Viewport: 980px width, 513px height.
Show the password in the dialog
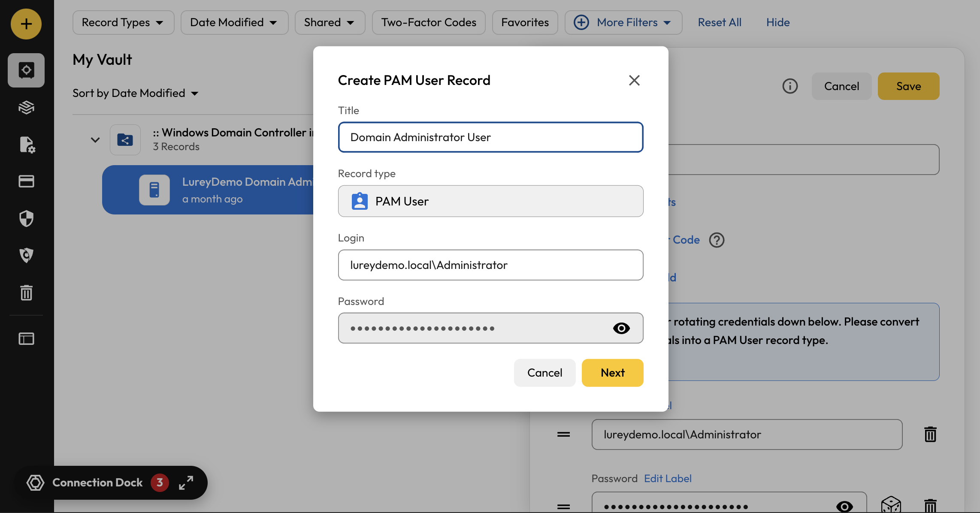click(621, 328)
